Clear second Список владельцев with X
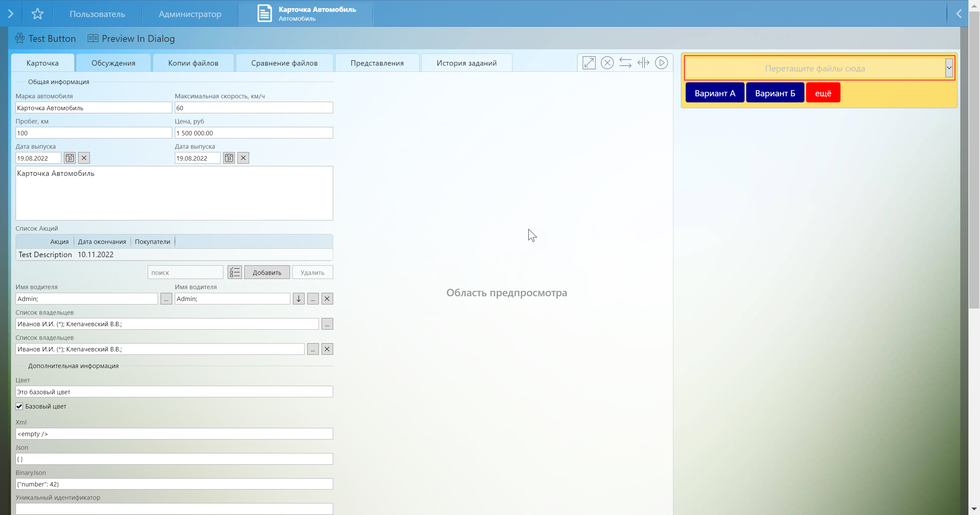 click(327, 349)
